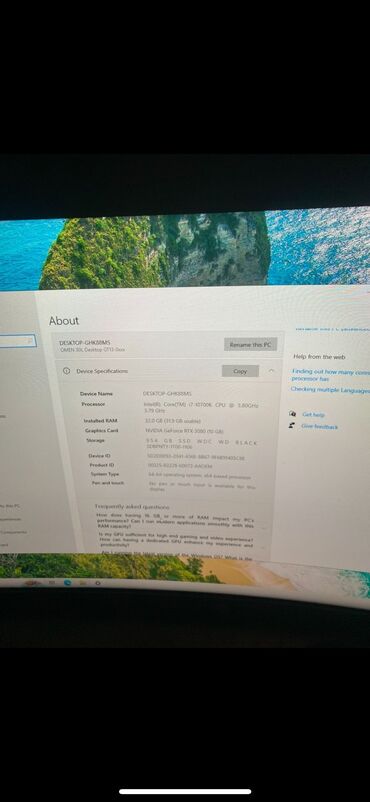Open the blue Edge icon in the taskbar
This screenshot has width=370, height=802.
point(68,583)
